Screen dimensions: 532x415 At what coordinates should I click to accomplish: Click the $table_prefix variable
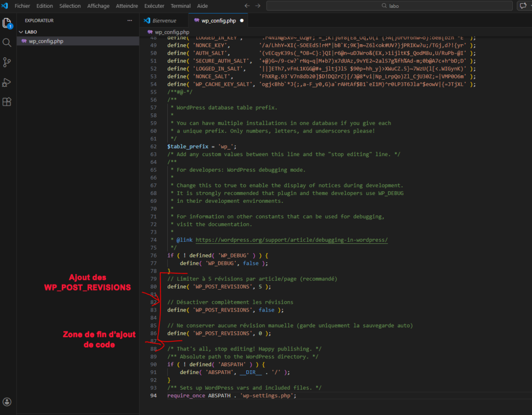click(188, 146)
